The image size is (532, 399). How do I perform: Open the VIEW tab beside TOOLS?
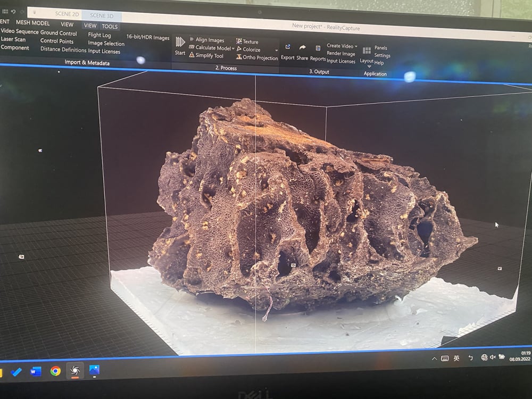tap(90, 26)
